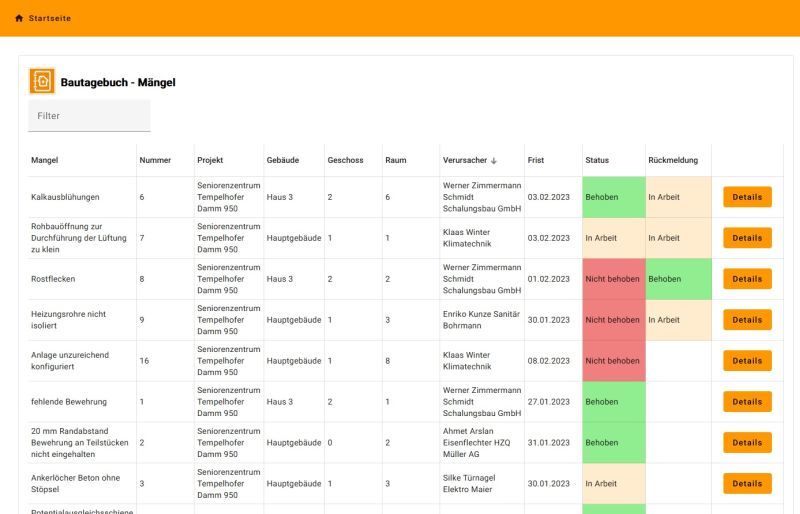Click the Nummer value 16
Image resolution: width=800 pixels, height=514 pixels.
click(x=144, y=361)
